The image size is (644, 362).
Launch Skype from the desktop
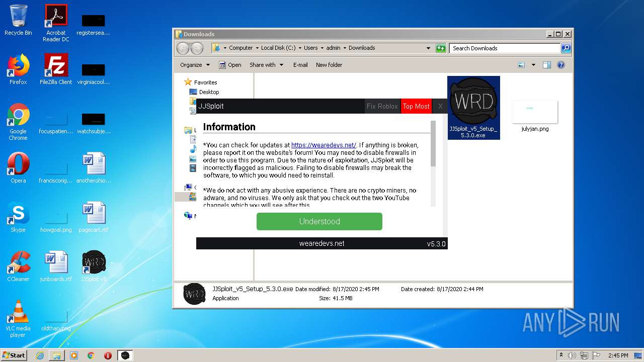pos(18,217)
